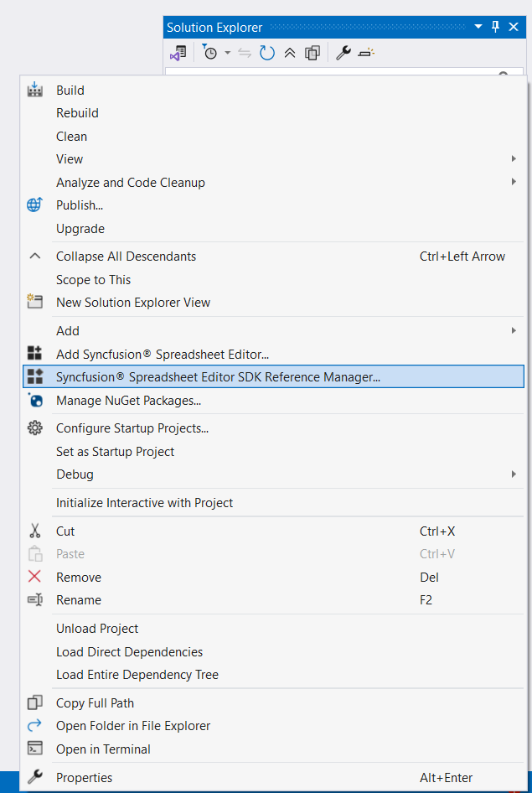Click Unload Project
The image size is (532, 793).
click(97, 628)
